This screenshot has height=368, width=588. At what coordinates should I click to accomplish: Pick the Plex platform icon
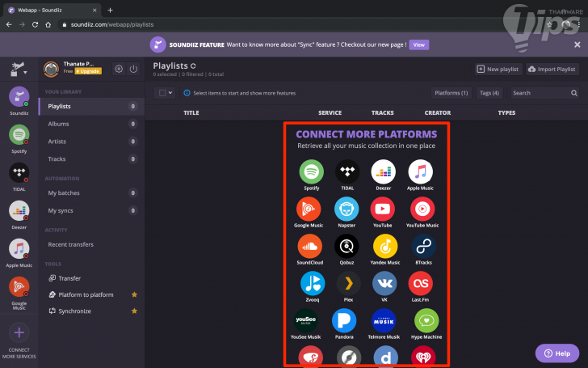(348, 283)
